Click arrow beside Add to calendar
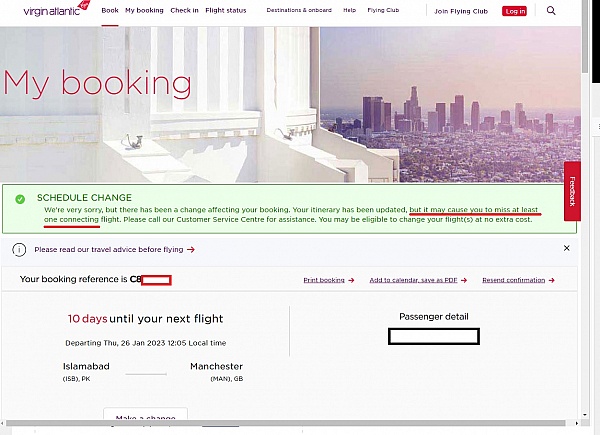Image resolution: width=600 pixels, height=435 pixels. coord(464,280)
